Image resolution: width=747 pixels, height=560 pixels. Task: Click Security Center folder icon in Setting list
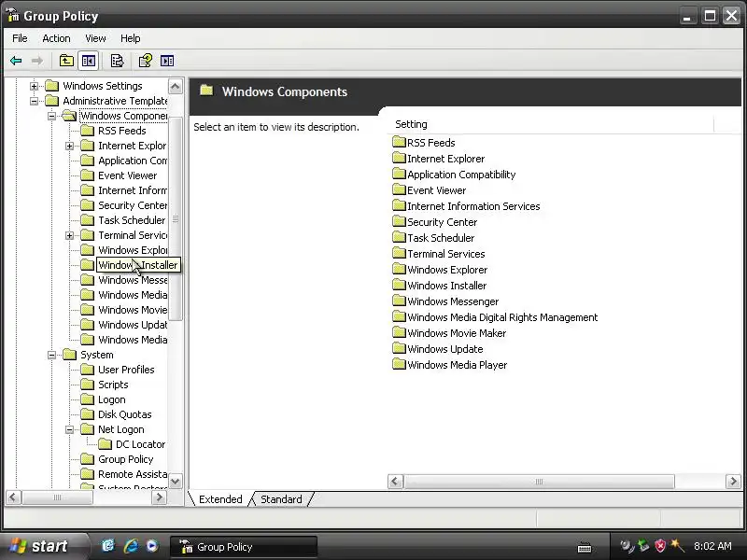pyautogui.click(x=399, y=221)
